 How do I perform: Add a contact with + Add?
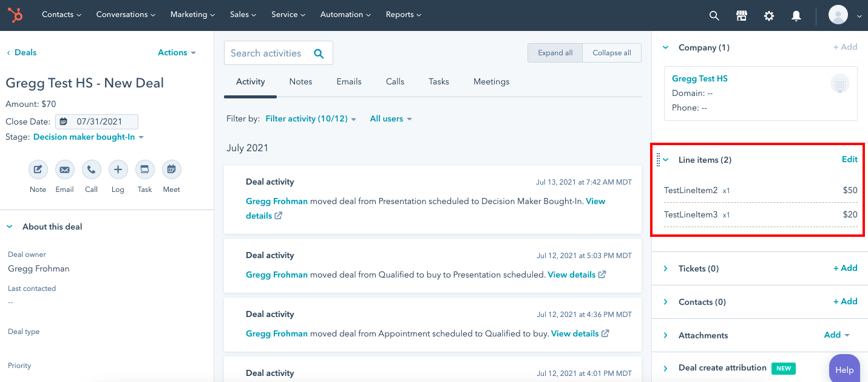click(845, 301)
